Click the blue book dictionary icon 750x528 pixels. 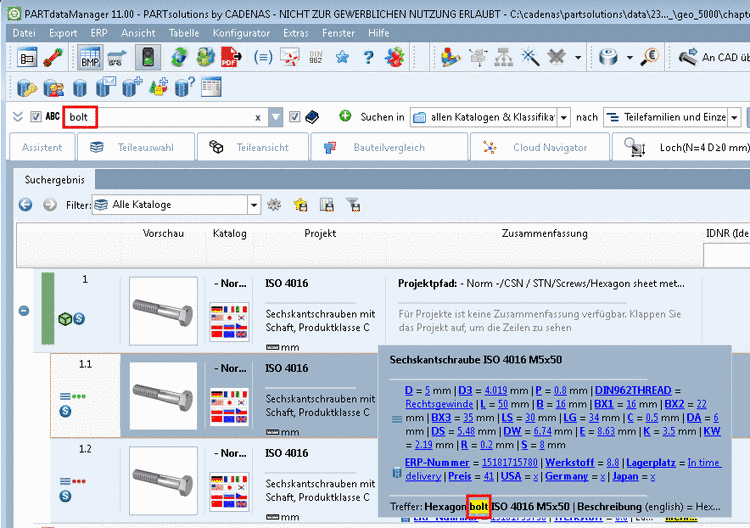point(312,117)
